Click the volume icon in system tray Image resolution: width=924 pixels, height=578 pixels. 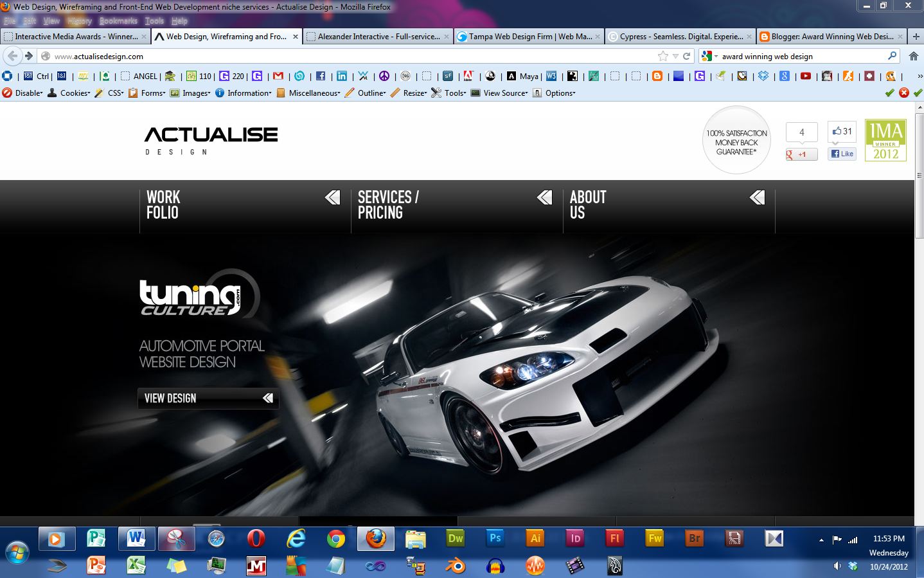point(837,566)
